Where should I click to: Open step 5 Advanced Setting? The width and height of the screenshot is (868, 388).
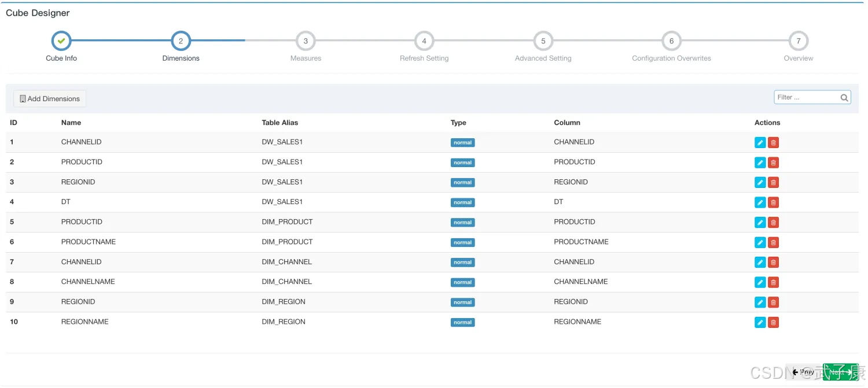tap(543, 41)
